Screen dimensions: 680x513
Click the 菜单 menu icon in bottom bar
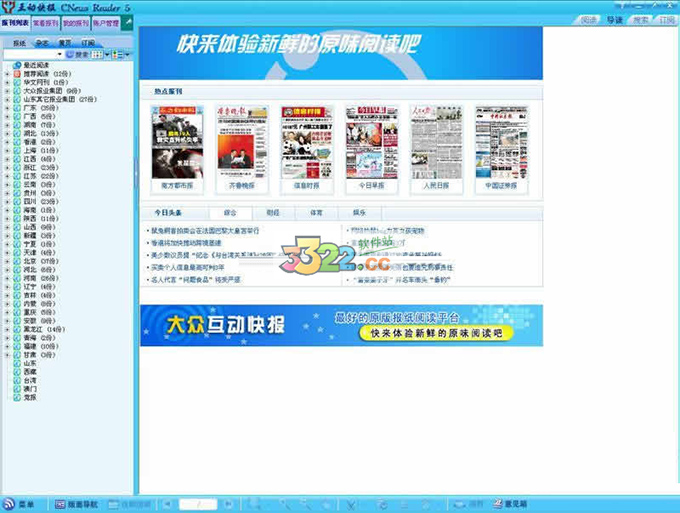[x=8, y=504]
